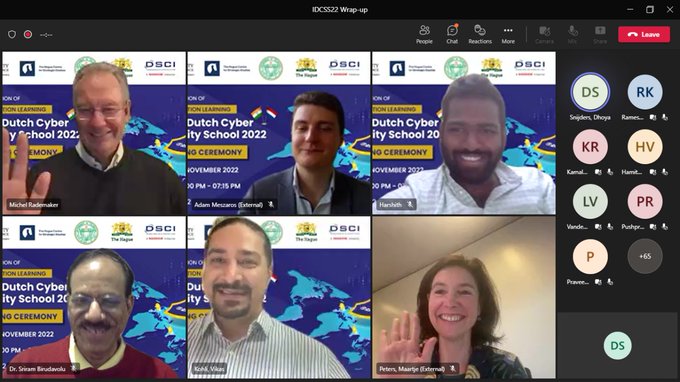680x382 pixels.
Task: Click the muted mic icon beside Dr. Sriram Birudavolu
Action: tap(73, 369)
